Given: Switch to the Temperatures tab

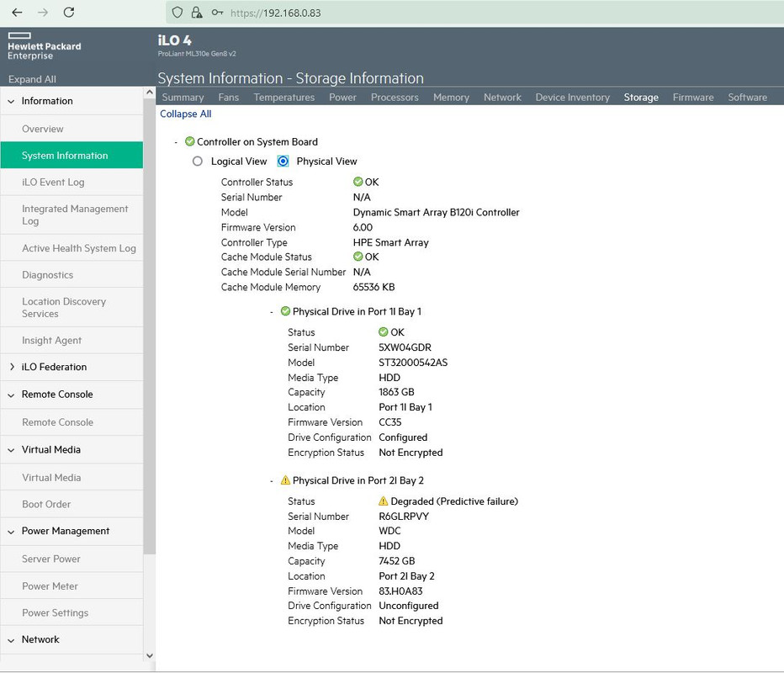Looking at the screenshot, I should click(x=284, y=97).
